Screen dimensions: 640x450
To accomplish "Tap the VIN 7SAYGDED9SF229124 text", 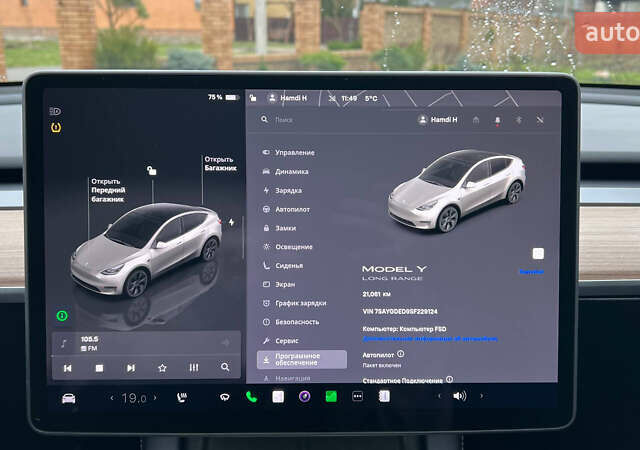I will point(400,312).
